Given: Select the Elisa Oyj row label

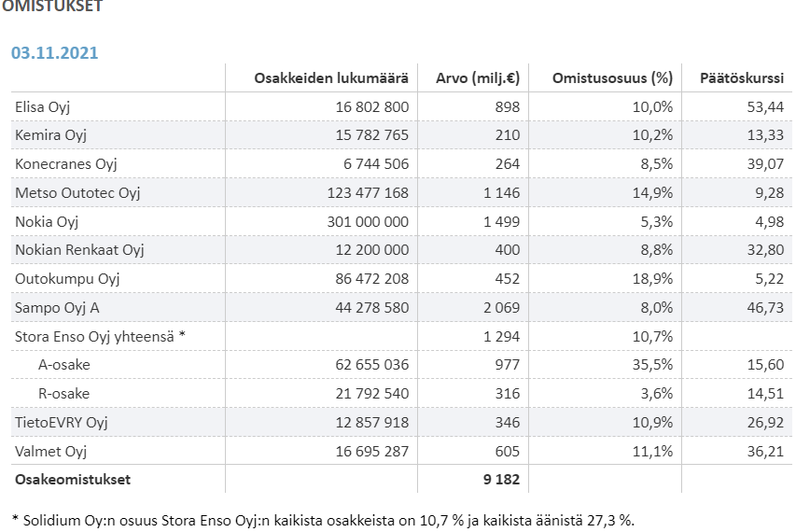Looking at the screenshot, I should coord(43,106).
